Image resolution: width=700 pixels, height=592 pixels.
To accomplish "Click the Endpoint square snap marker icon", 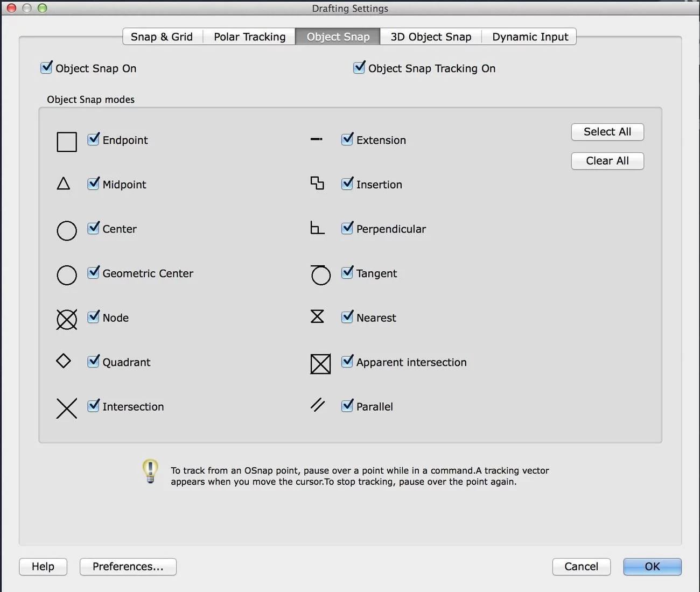I will point(67,142).
